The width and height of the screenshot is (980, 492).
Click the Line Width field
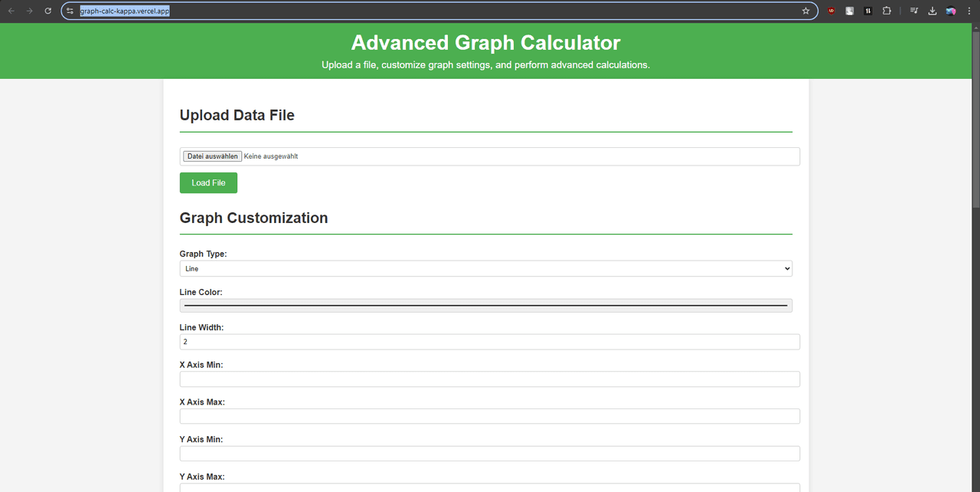point(490,342)
